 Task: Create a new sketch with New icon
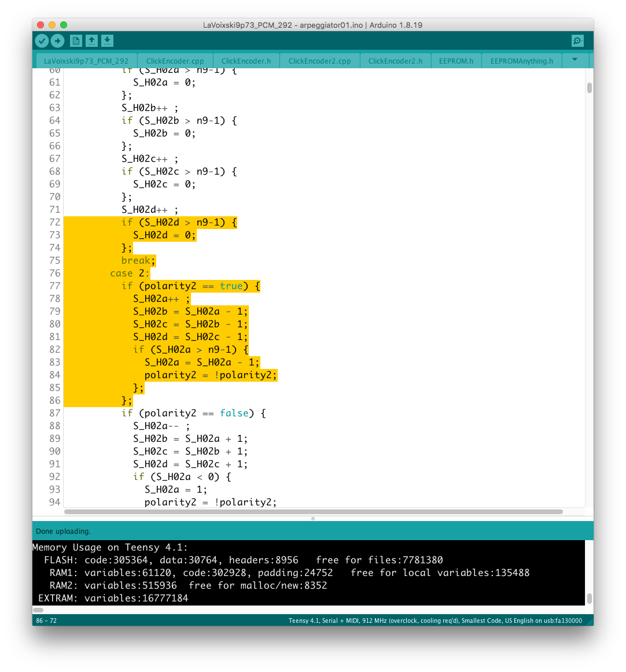point(76,40)
